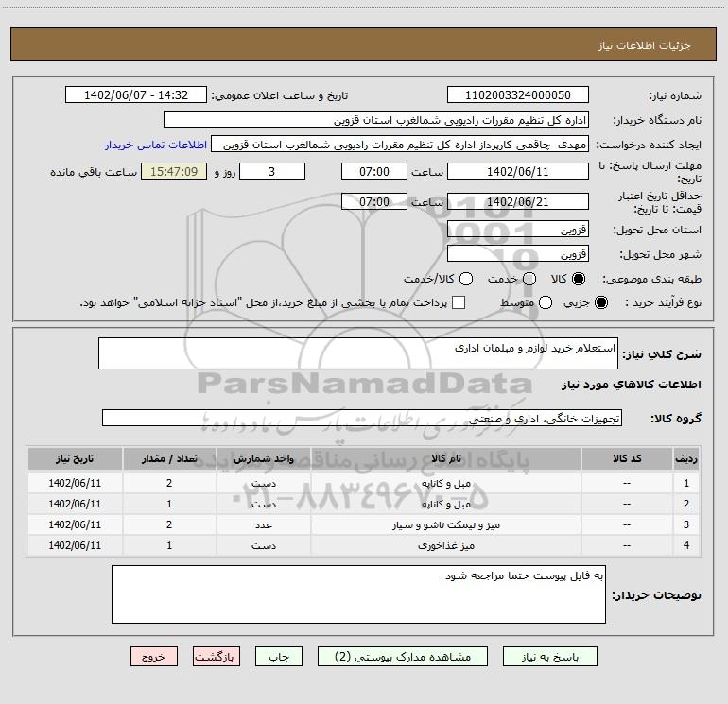Click the announcement date field 1402/06/07 - 14:32
Viewport: 728px width, 704px height.
(136, 95)
